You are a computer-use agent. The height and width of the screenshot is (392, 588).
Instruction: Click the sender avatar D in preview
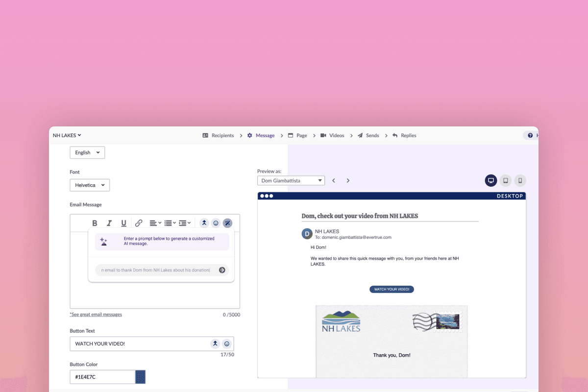click(x=307, y=234)
